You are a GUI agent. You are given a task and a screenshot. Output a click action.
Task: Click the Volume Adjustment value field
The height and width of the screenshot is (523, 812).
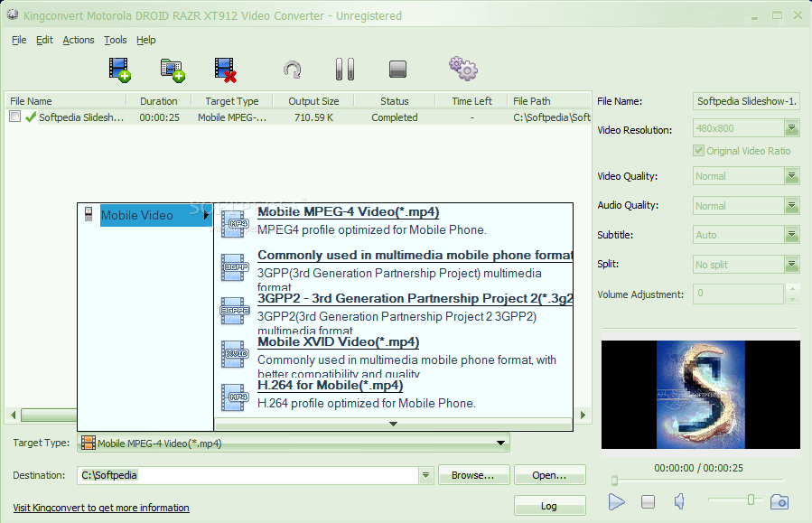coord(739,294)
